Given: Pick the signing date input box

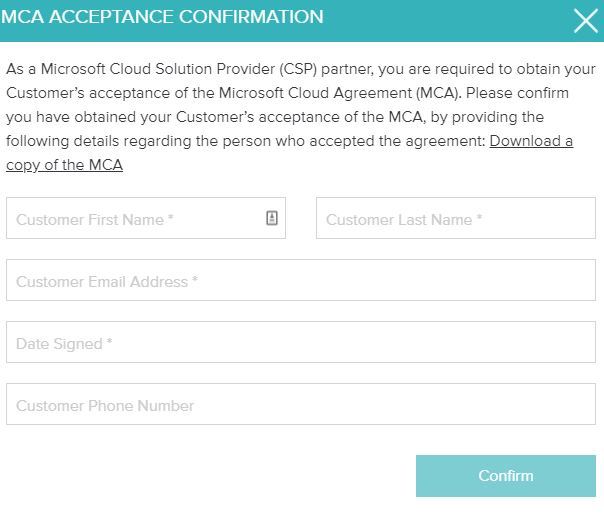Looking at the screenshot, I should (x=300, y=343).
